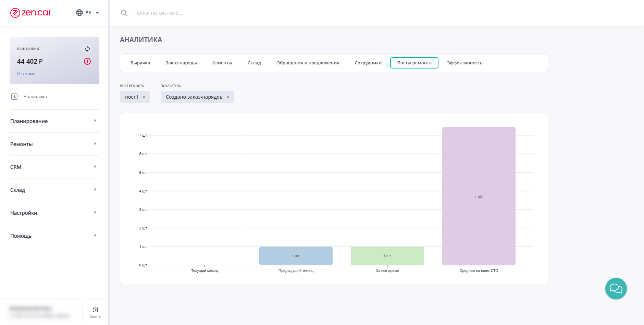Expand the CRM menu section
Viewport: 644px width, 325px height.
55,167
